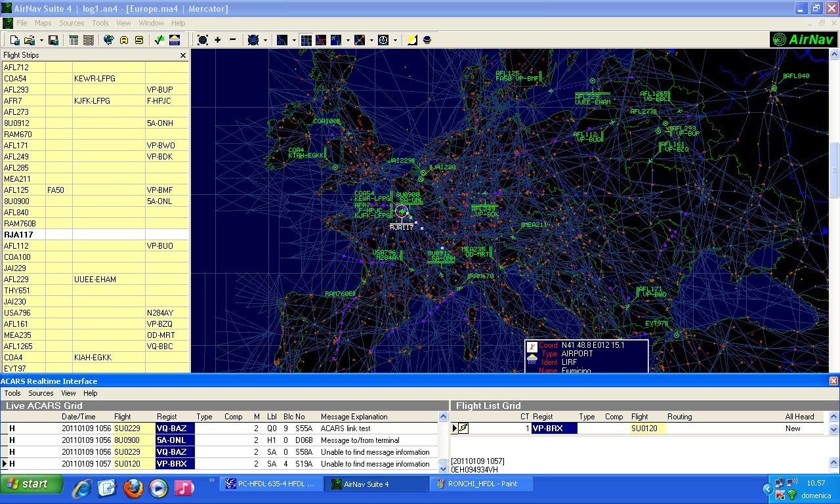
Task: Click the map routes layer icon
Action: [x=282, y=40]
